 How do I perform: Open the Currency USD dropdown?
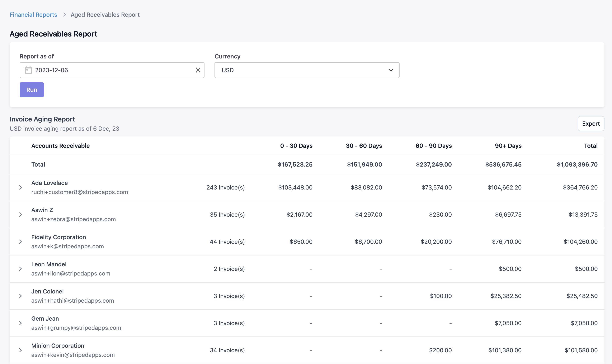306,70
